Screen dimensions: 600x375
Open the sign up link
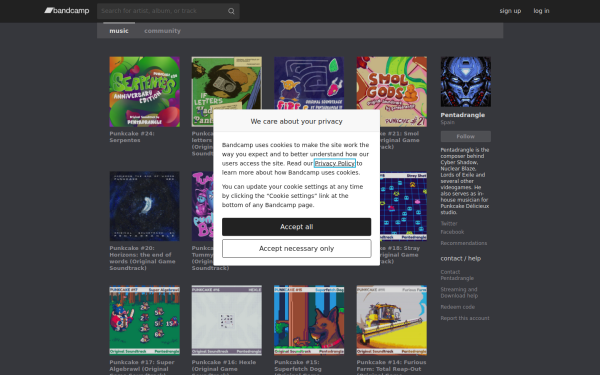click(x=510, y=11)
